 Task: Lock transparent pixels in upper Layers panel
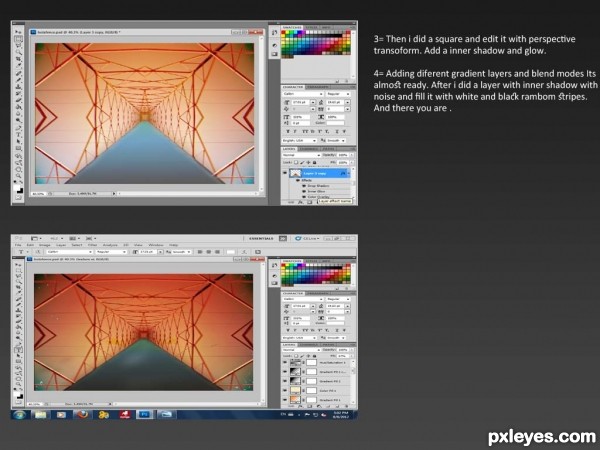coord(296,162)
